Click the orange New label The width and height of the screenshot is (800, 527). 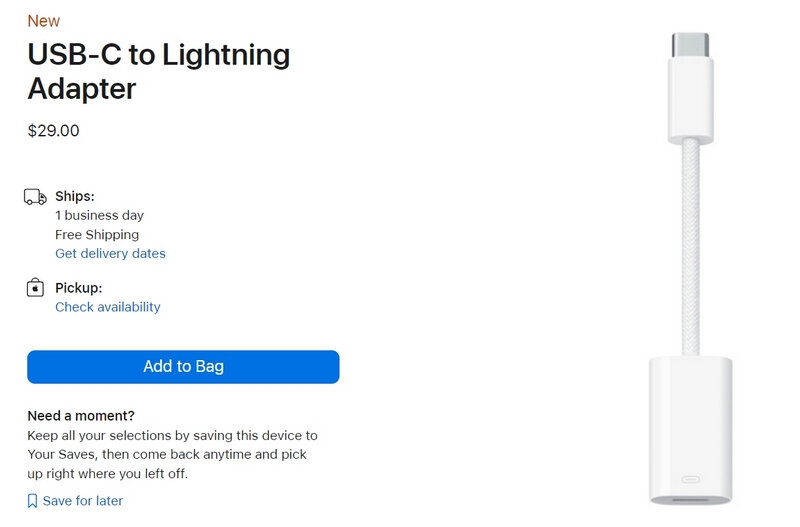pyautogui.click(x=43, y=21)
